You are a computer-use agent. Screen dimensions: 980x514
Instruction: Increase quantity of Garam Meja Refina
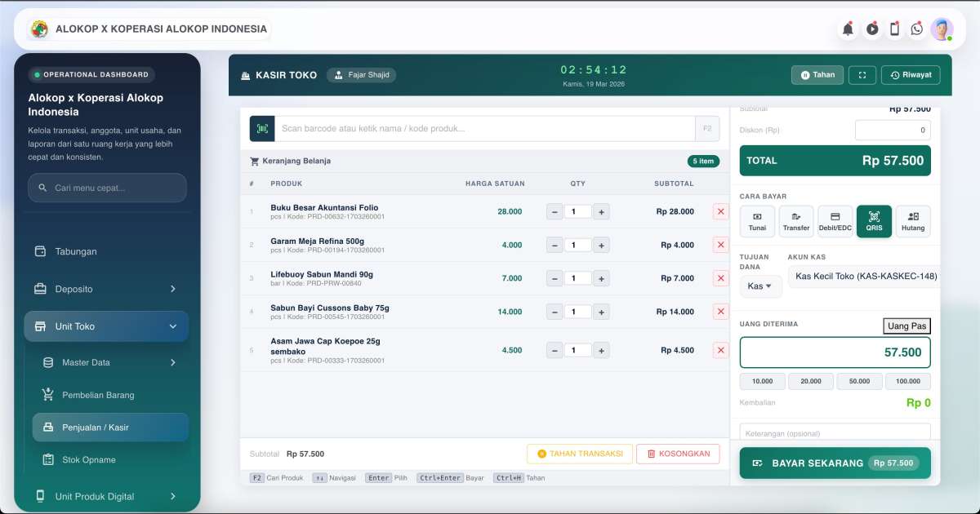point(600,245)
